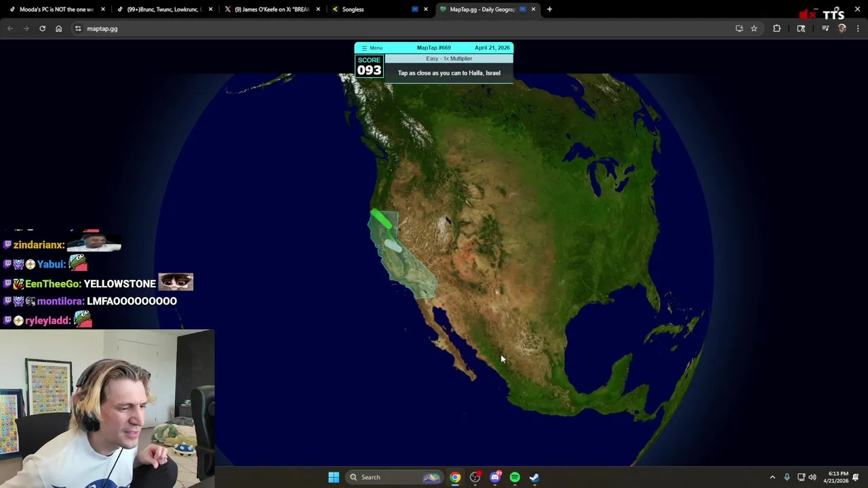Image resolution: width=868 pixels, height=488 pixels.
Task: Click montilora's 'LMFAOOOOOOOOO' chat message
Action: tap(132, 301)
